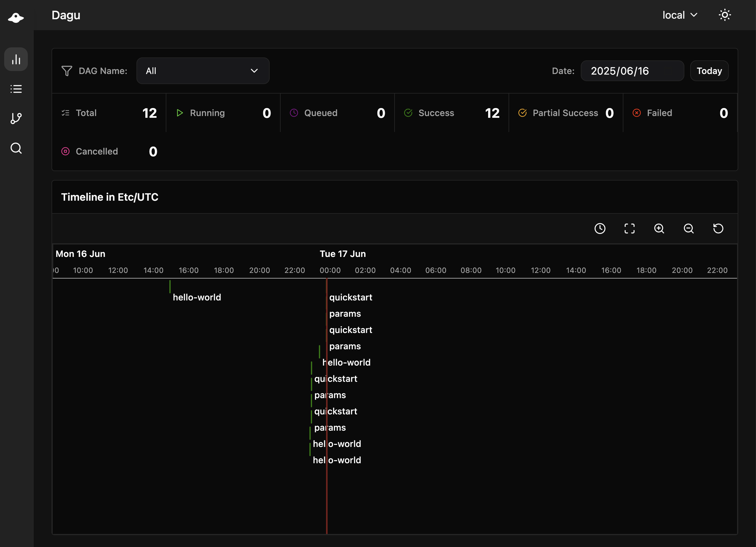This screenshot has width=756, height=547.
Task: Zoom in on the timeline
Action: click(x=659, y=229)
